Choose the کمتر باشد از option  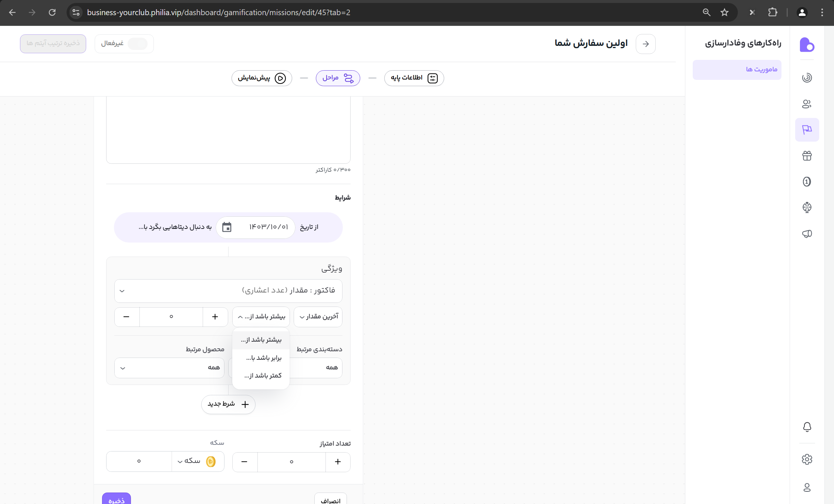click(x=263, y=376)
